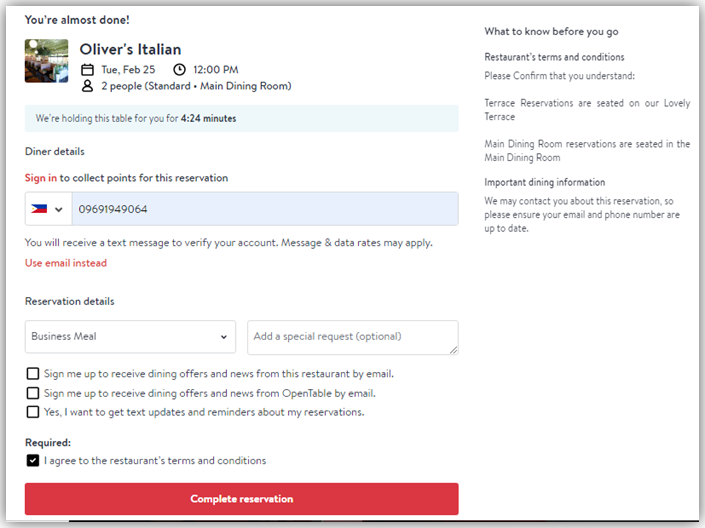The image size is (705, 528).
Task: Click Use email instead link
Action: (66, 263)
